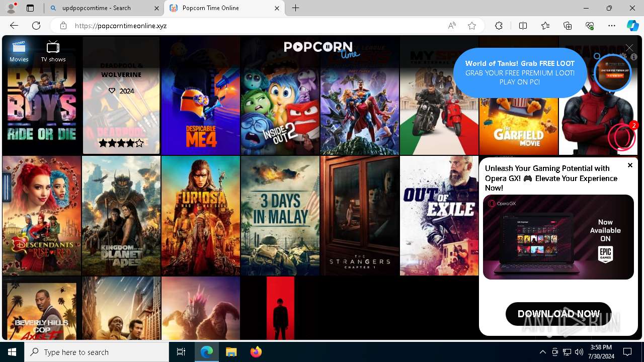Open the World of Tanks circular ad thumbnail

(x=612, y=72)
